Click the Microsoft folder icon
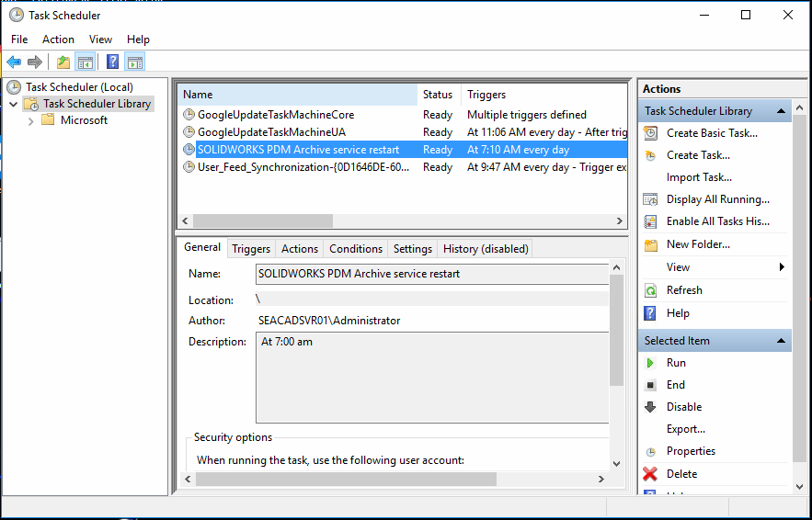Viewport: 812px width, 520px height. 48,120
